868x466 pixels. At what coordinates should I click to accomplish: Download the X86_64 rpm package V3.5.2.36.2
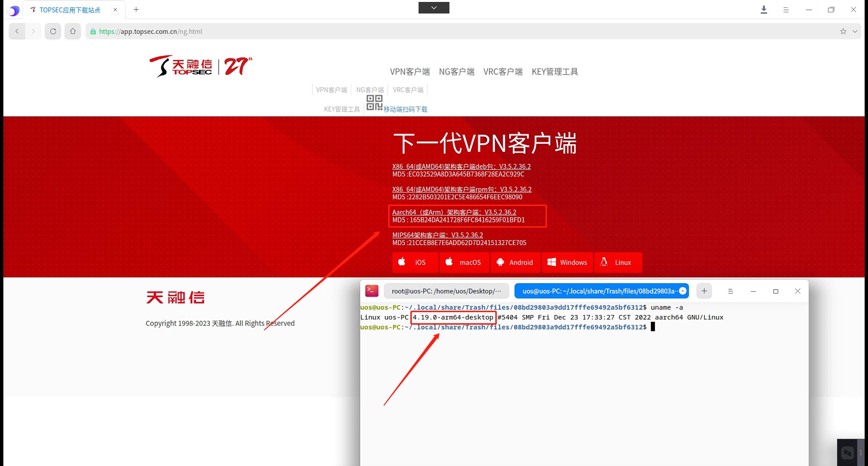point(462,189)
